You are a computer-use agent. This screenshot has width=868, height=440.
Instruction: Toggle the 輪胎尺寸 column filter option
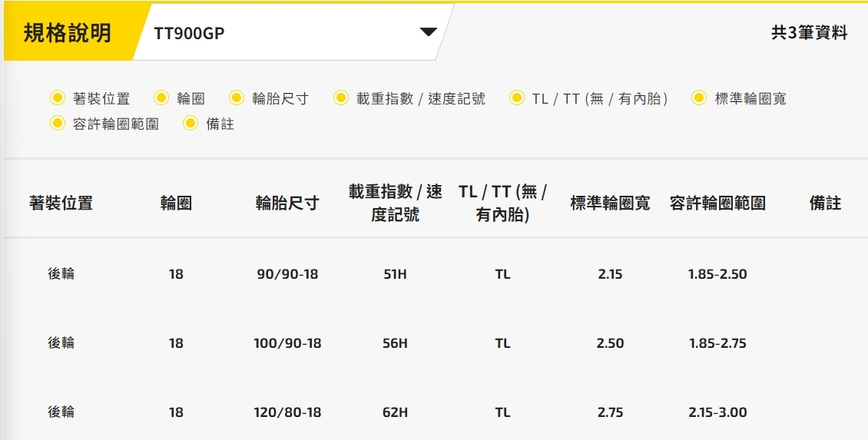pyautogui.click(x=237, y=98)
